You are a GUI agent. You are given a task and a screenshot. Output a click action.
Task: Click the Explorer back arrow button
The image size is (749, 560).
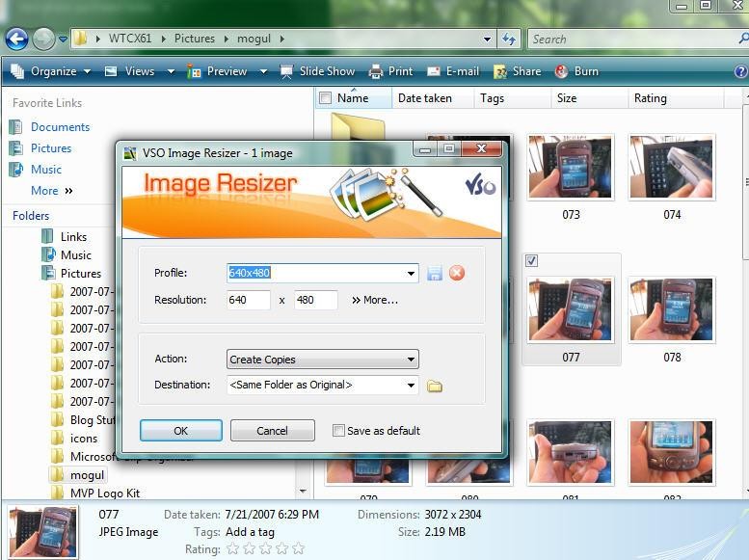click(17, 40)
